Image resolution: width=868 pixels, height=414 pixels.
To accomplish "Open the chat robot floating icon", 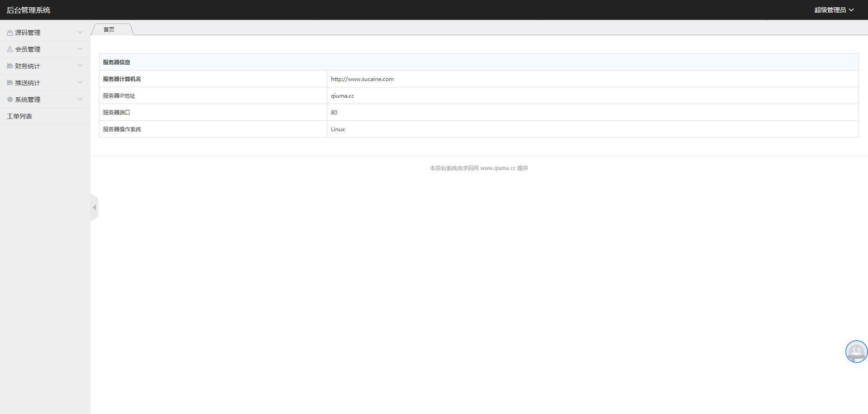I will [x=856, y=352].
